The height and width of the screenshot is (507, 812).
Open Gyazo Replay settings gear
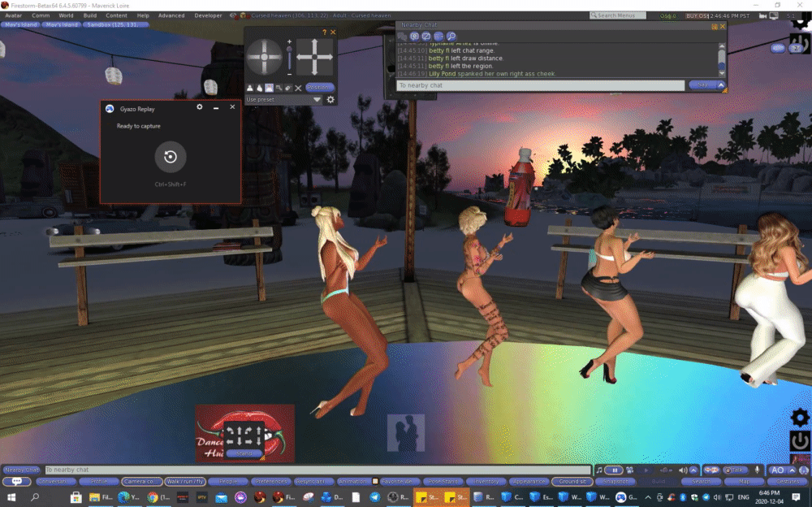click(x=200, y=106)
